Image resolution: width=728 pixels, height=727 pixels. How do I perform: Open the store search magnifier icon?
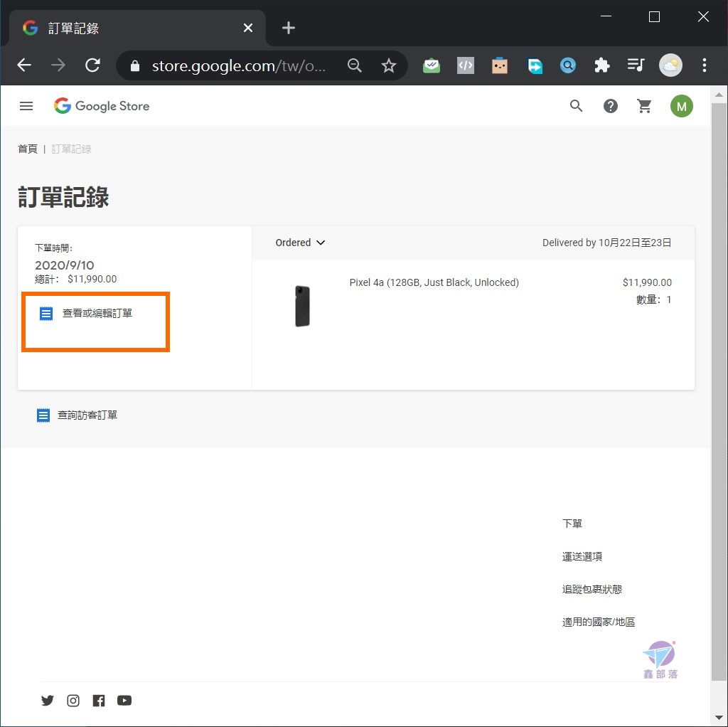coord(576,106)
